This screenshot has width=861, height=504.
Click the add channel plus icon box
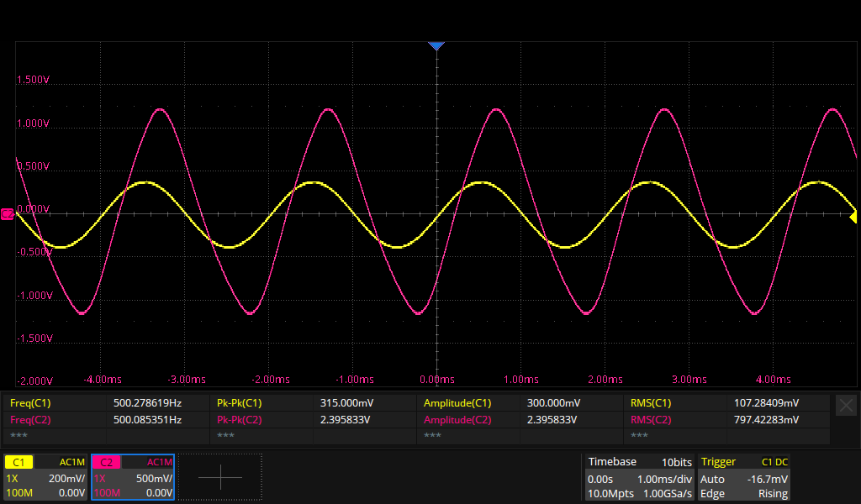[x=220, y=477]
